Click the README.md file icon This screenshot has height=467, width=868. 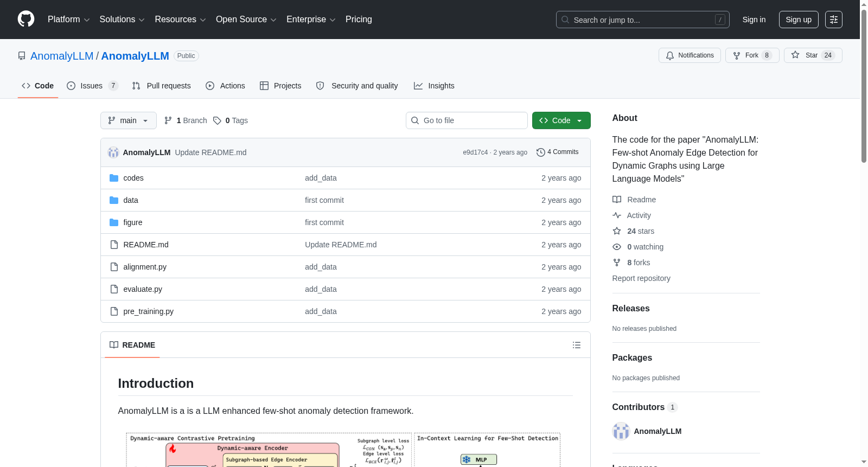[114, 245]
